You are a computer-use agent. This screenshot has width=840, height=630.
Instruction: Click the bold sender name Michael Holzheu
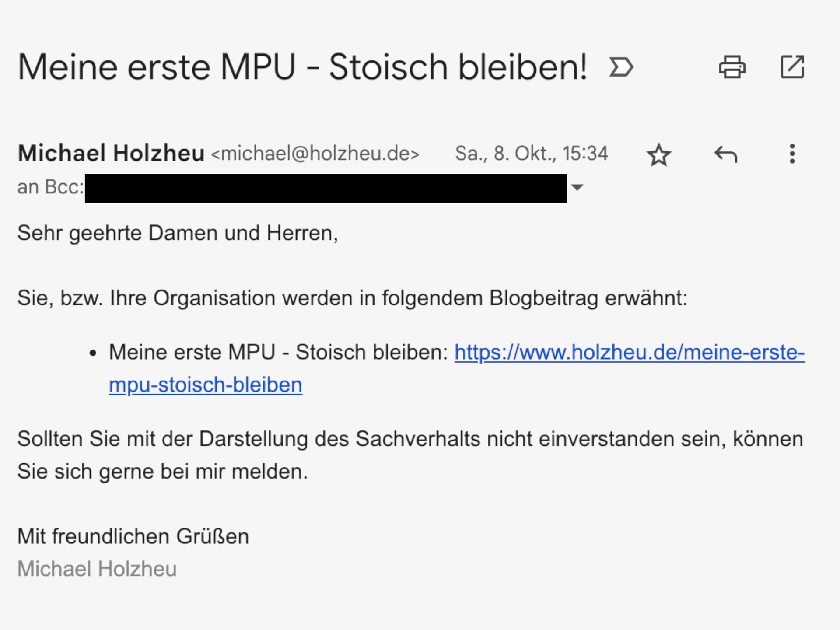click(111, 153)
